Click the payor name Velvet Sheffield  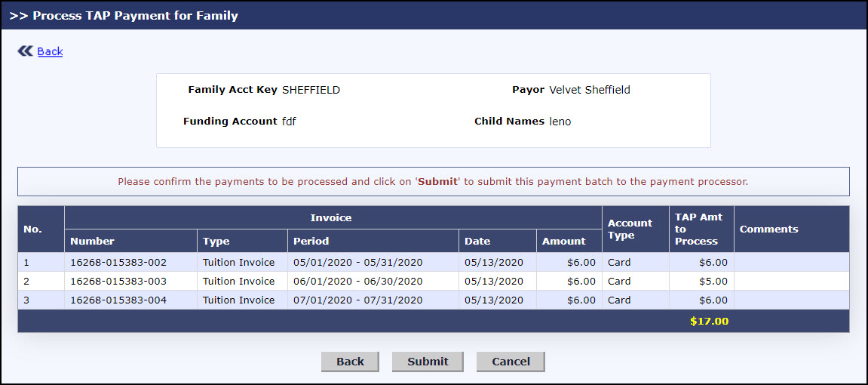pyautogui.click(x=589, y=90)
